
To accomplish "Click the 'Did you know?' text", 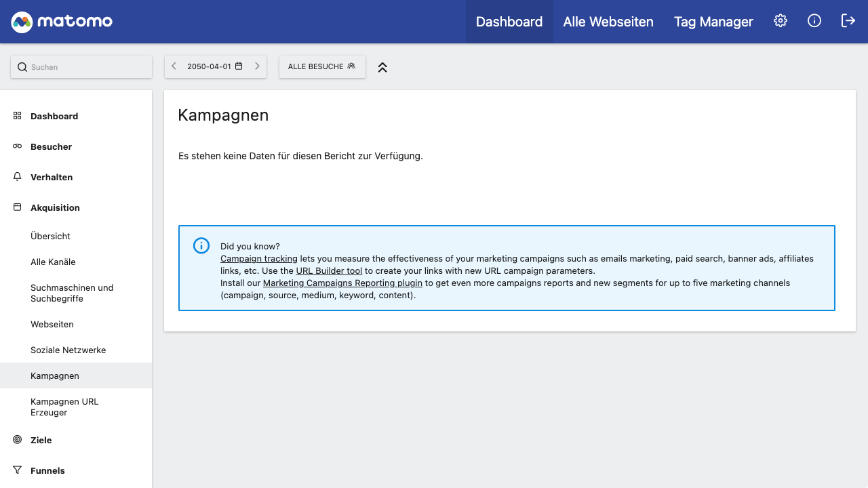I will (250, 246).
